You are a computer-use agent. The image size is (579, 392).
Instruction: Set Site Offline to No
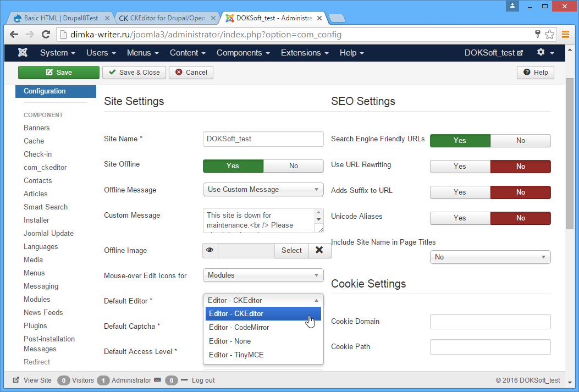pyautogui.click(x=293, y=166)
